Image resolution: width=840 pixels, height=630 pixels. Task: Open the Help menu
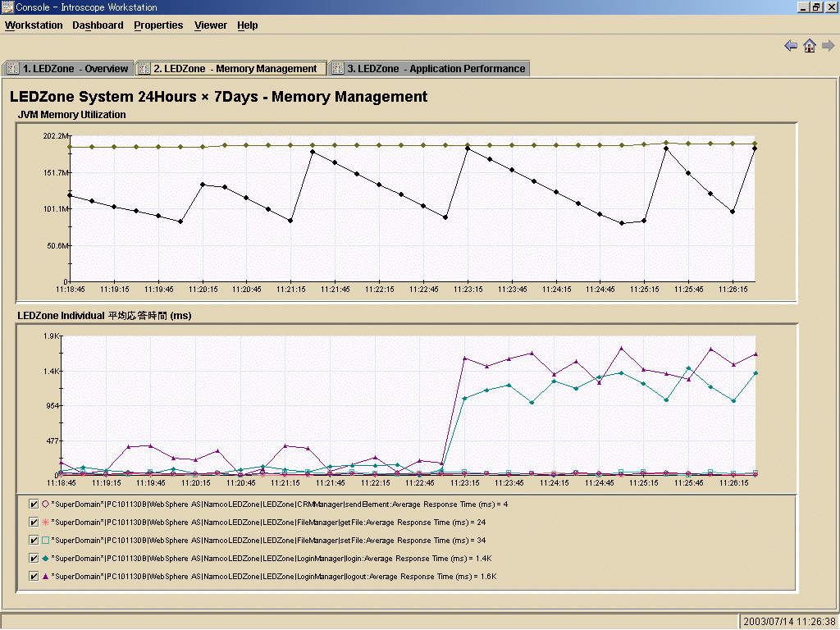coord(248,25)
